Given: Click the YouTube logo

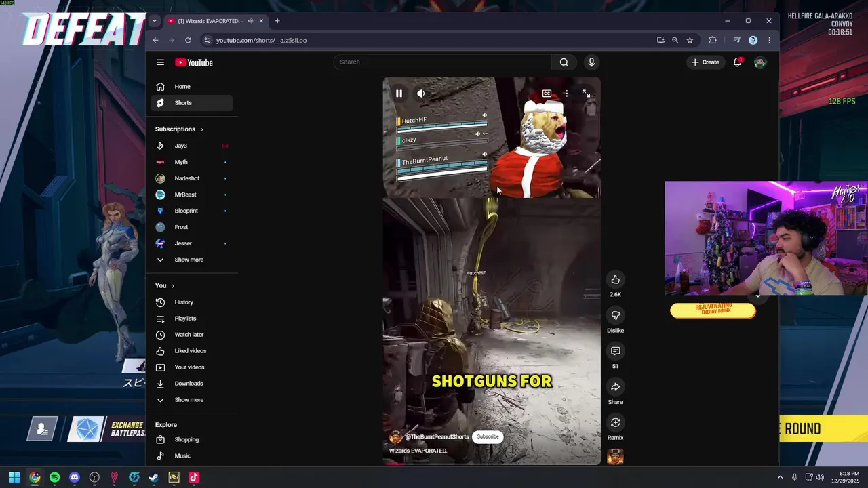Looking at the screenshot, I should [194, 62].
